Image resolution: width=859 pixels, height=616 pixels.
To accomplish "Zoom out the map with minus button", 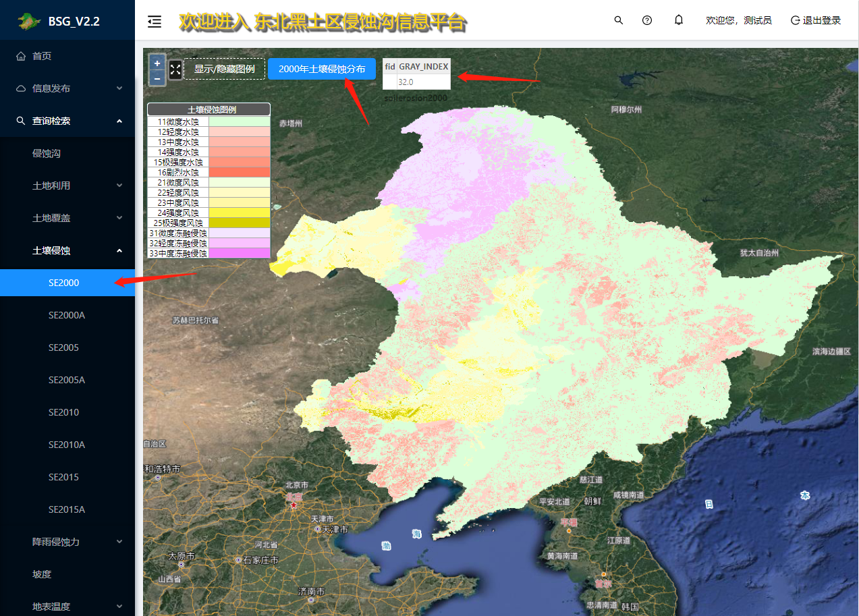I will pyautogui.click(x=157, y=78).
